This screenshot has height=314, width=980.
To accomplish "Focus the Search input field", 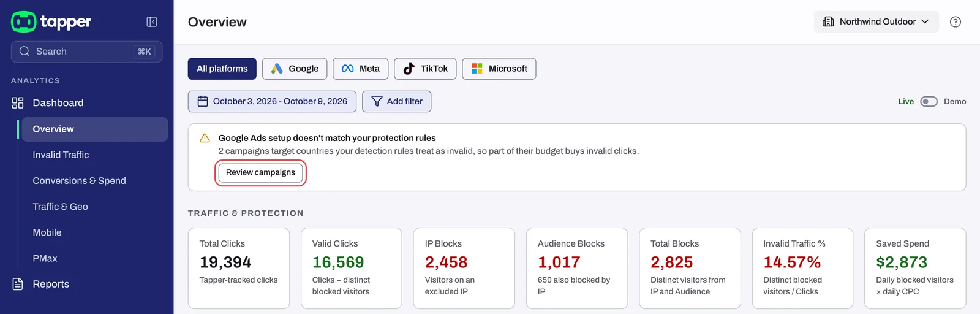I will (86, 52).
